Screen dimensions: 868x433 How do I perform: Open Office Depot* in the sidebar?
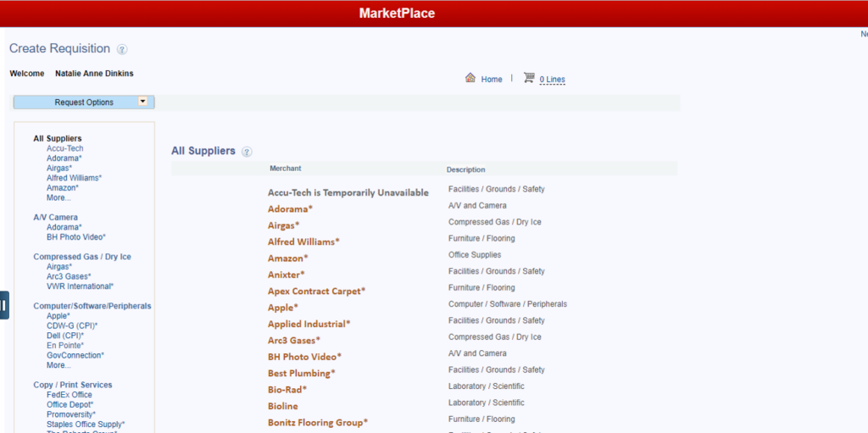(x=70, y=405)
